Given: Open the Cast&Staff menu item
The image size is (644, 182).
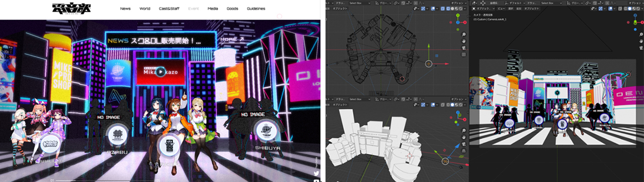Looking at the screenshot, I should (x=169, y=9).
